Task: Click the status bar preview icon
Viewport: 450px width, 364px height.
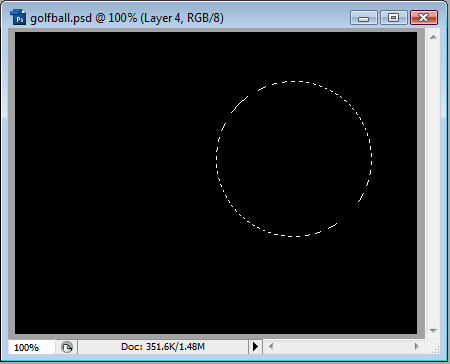Action: point(67,347)
